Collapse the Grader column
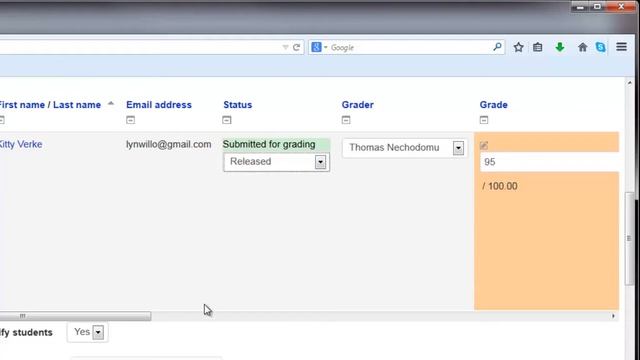 coord(346,120)
